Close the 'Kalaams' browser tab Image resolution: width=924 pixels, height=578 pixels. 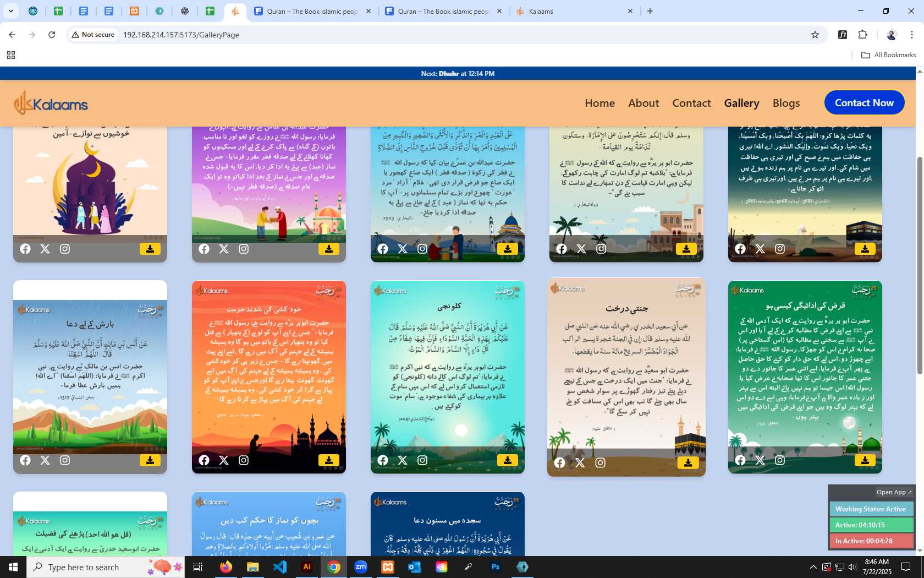click(x=630, y=11)
